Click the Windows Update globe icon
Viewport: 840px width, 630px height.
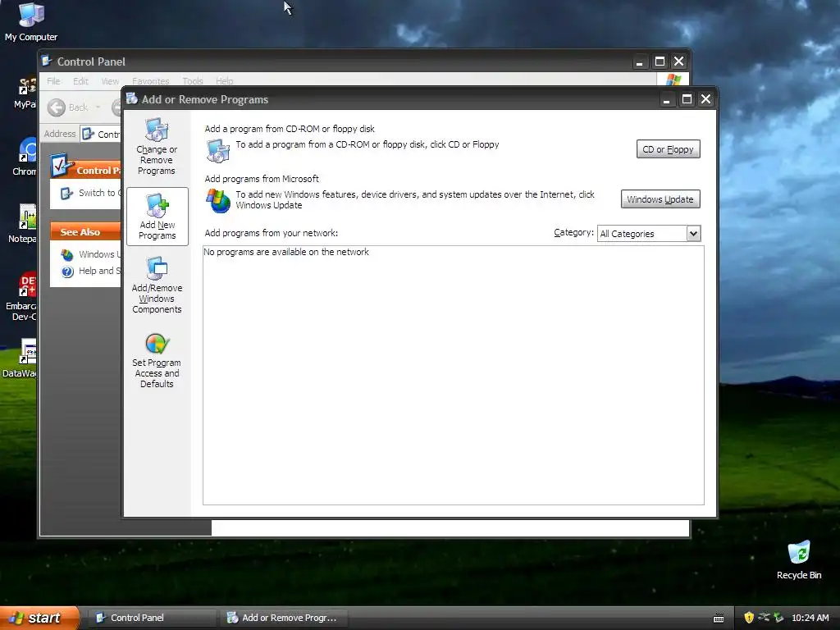click(x=218, y=201)
